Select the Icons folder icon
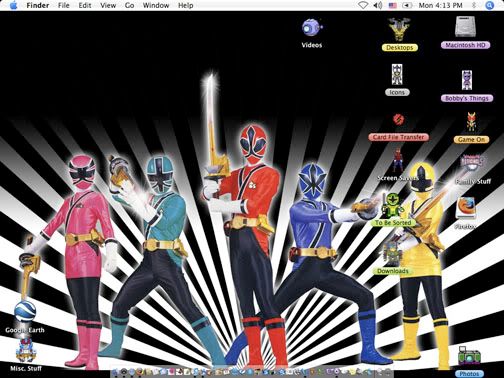This screenshot has width=504, height=378. [397, 75]
